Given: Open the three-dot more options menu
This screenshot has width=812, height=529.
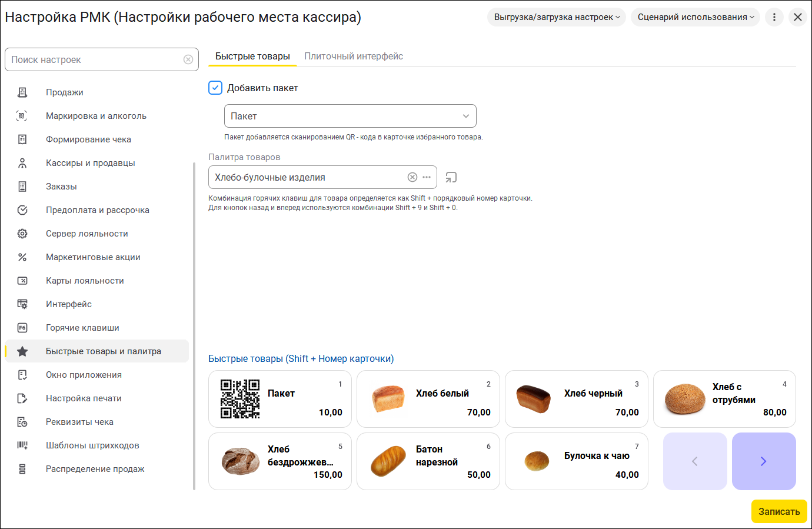Looking at the screenshot, I should coord(774,17).
